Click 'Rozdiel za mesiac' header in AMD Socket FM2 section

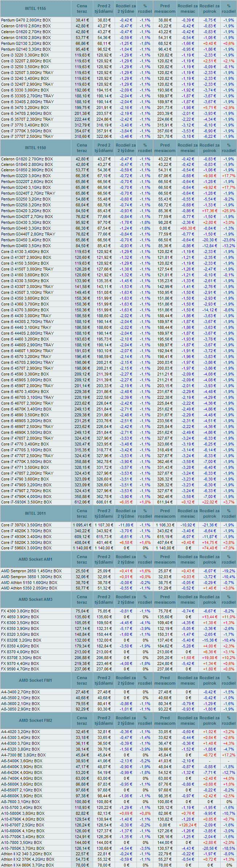coord(188,720)
